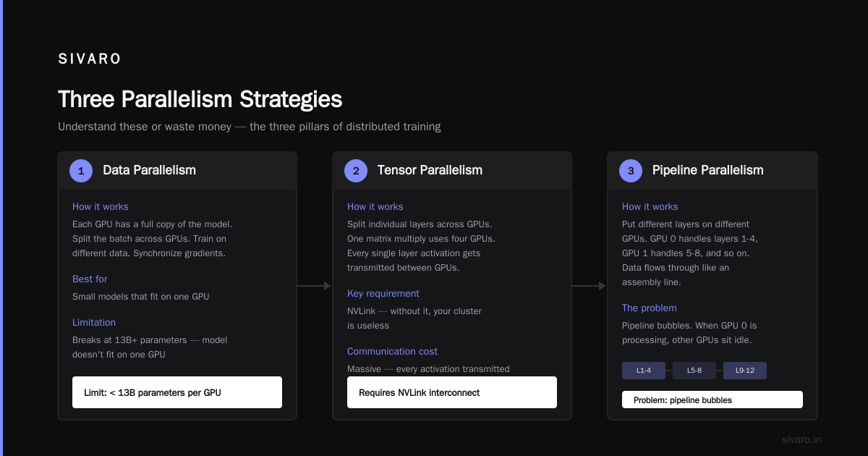Image resolution: width=868 pixels, height=456 pixels.
Task: Click the Problem: pipeline bubbles box
Action: click(712, 400)
